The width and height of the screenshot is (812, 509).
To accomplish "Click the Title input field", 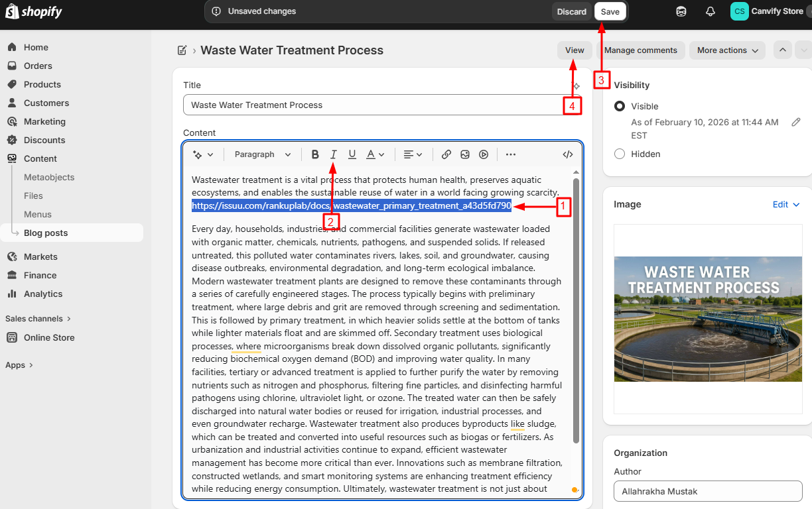I will point(372,105).
